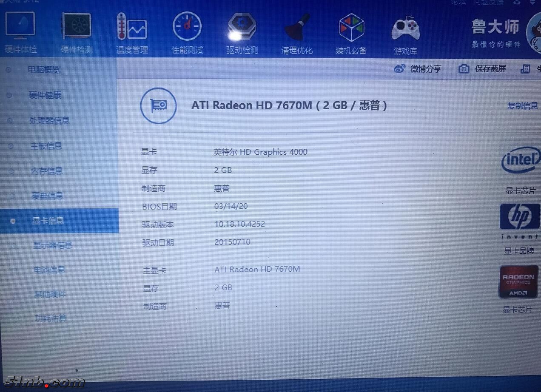This screenshot has height=392, width=541.
Task: Open 性能测试 performance test
Action: pyautogui.click(x=187, y=33)
